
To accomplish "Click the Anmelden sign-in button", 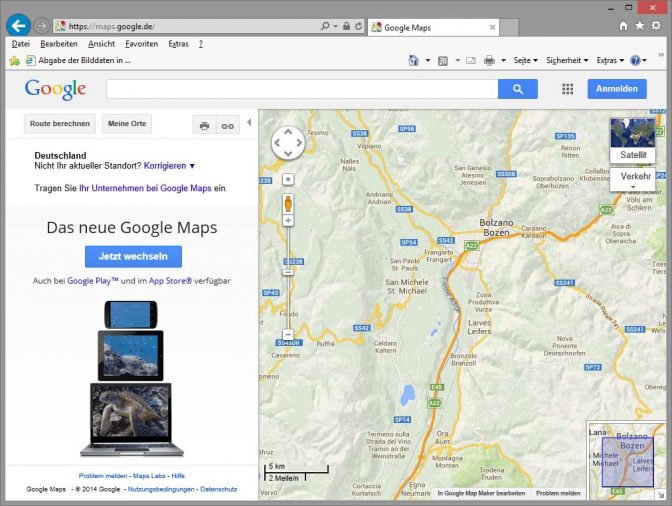I will 617,89.
